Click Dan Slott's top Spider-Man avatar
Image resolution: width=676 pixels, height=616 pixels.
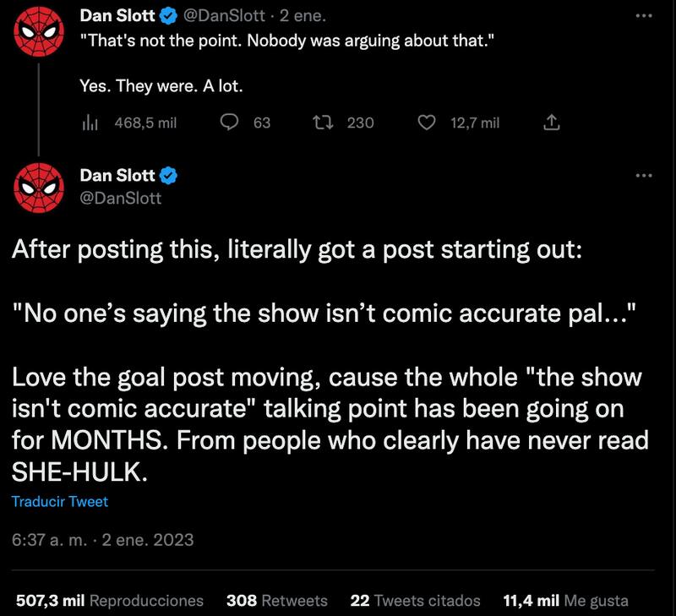click(x=39, y=32)
